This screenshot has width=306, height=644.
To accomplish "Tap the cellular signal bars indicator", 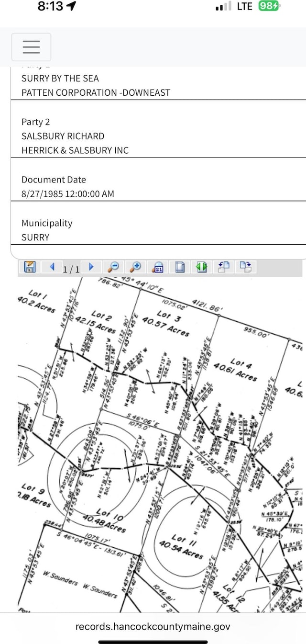I will point(223,6).
